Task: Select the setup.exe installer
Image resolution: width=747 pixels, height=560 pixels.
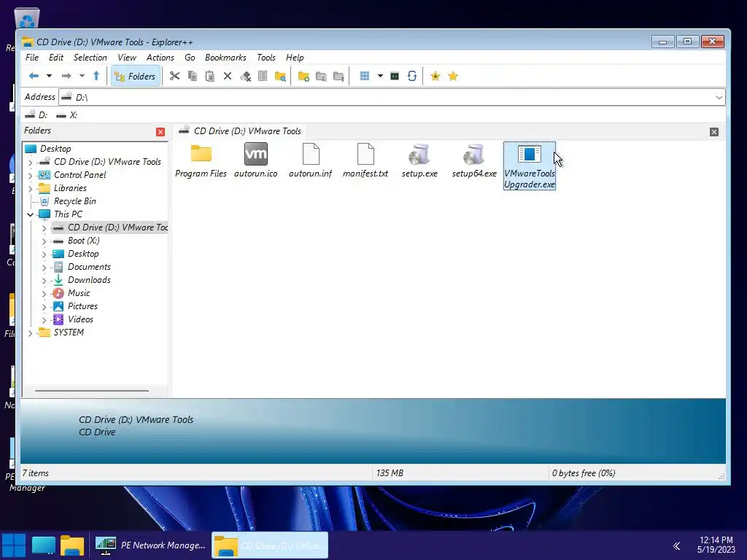Action: [419, 161]
